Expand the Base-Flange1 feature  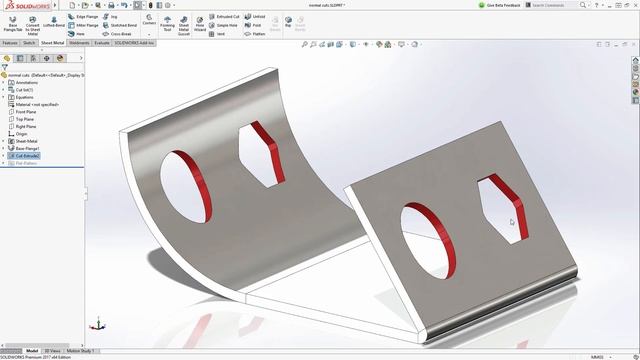tap(3, 149)
